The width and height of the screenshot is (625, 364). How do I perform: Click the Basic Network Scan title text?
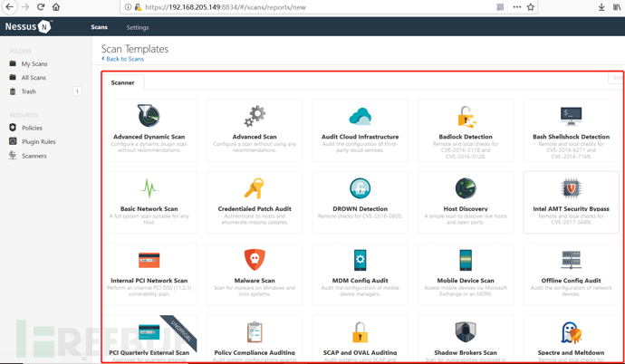pyautogui.click(x=149, y=208)
